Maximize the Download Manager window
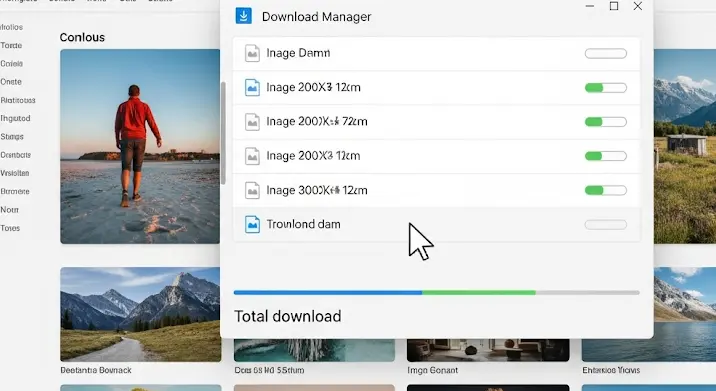The height and width of the screenshot is (391, 716). (614, 6)
